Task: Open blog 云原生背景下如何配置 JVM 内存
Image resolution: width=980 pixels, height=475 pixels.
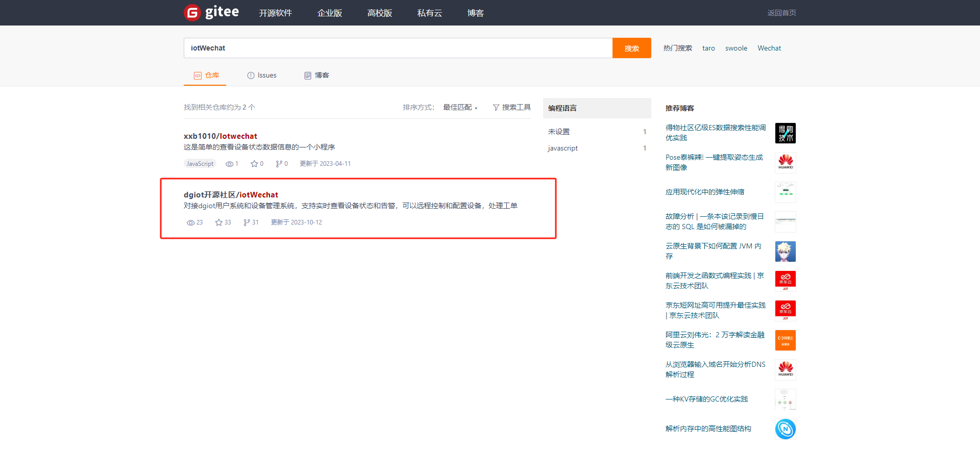Action: click(x=714, y=251)
